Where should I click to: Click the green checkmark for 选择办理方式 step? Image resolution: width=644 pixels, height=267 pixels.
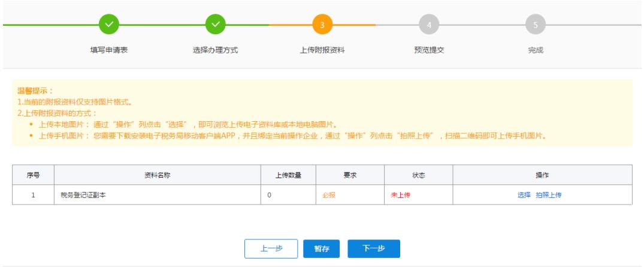tap(215, 26)
